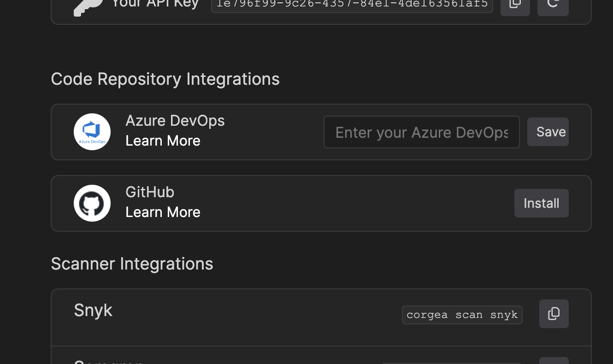Select the API key value field
This screenshot has height=364, width=613.
(352, 6)
